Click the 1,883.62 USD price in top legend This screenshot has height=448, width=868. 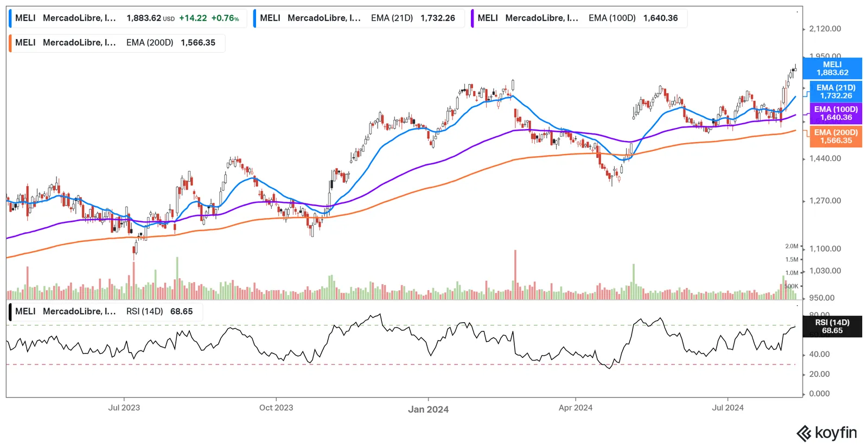151,18
